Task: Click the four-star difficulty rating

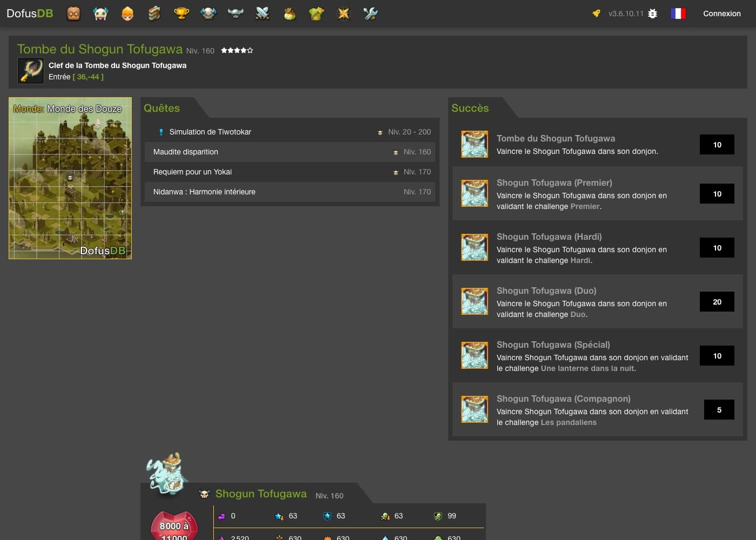Action: 237,50
